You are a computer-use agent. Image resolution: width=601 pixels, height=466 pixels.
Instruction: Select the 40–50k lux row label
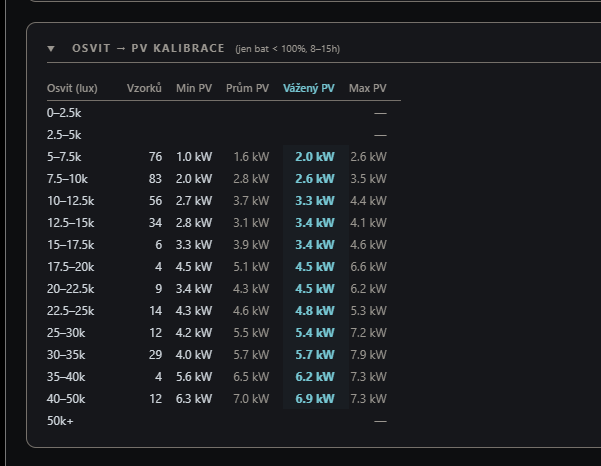coord(66,399)
